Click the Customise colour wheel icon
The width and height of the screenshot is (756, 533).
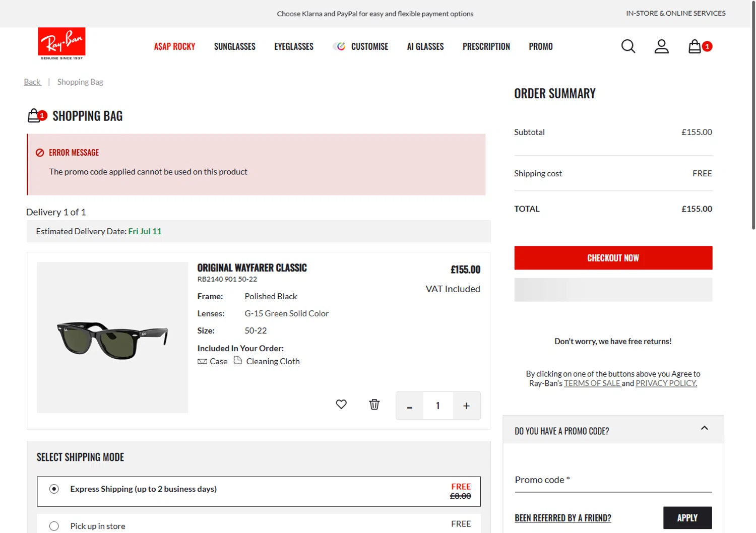point(340,46)
